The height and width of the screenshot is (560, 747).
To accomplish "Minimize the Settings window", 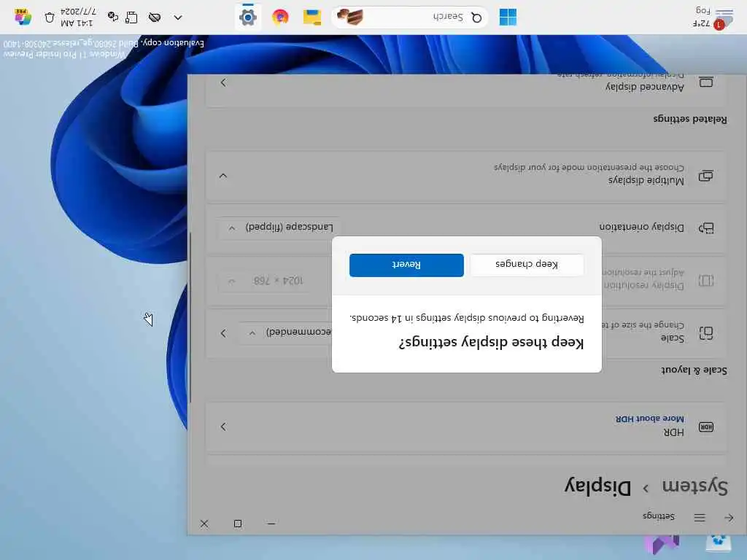I will point(271,524).
